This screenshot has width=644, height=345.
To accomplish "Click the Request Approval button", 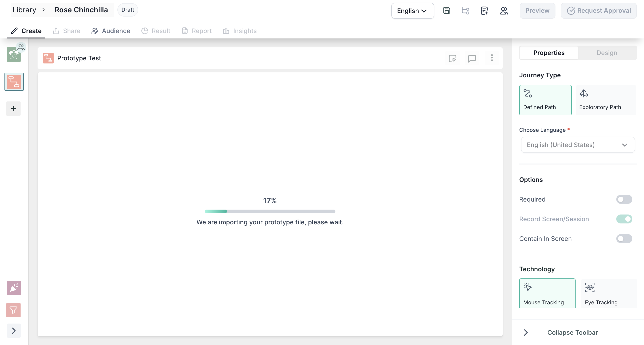I will [599, 11].
